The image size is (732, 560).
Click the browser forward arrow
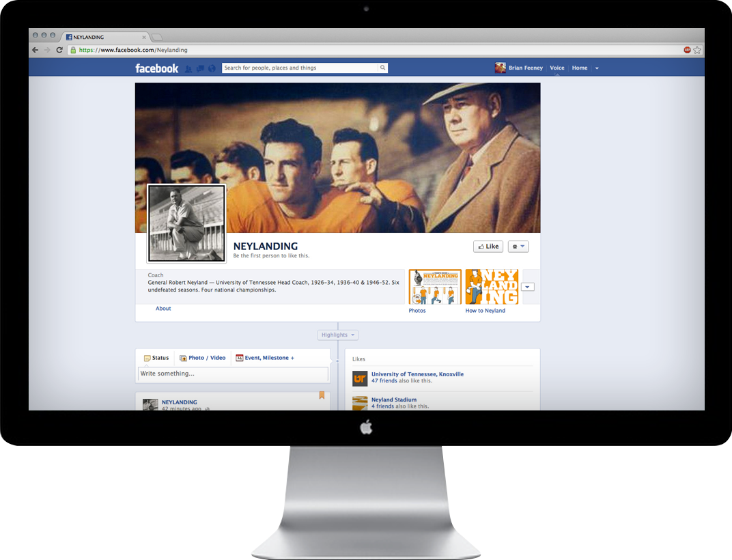pyautogui.click(x=46, y=50)
